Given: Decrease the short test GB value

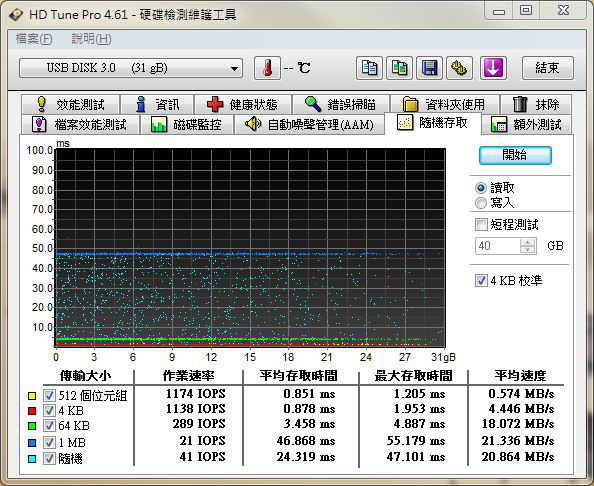Looking at the screenshot, I should [528, 249].
